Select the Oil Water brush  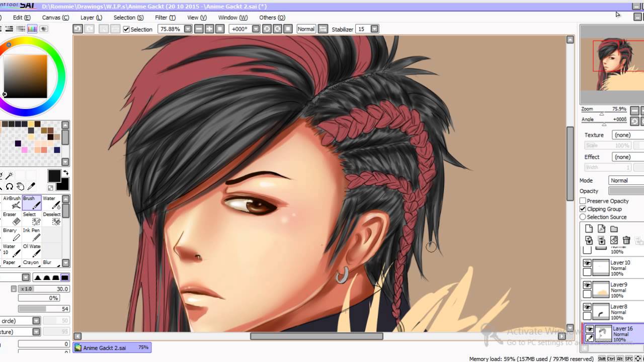point(32,250)
